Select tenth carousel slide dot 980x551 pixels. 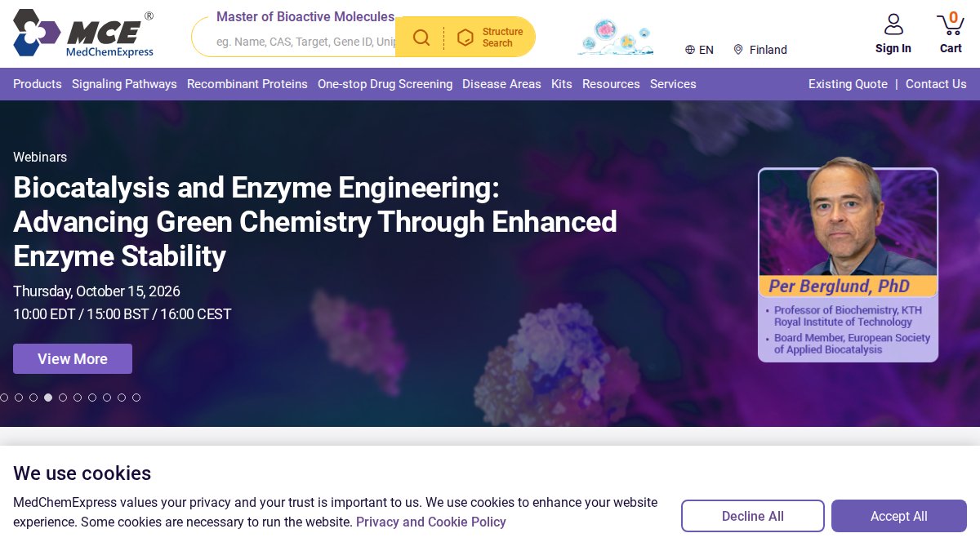click(x=136, y=398)
